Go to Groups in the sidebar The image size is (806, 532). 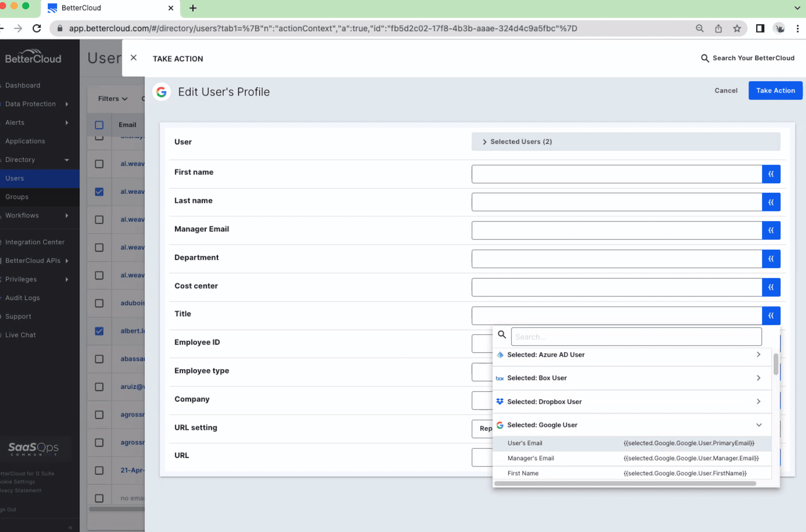[x=17, y=197]
